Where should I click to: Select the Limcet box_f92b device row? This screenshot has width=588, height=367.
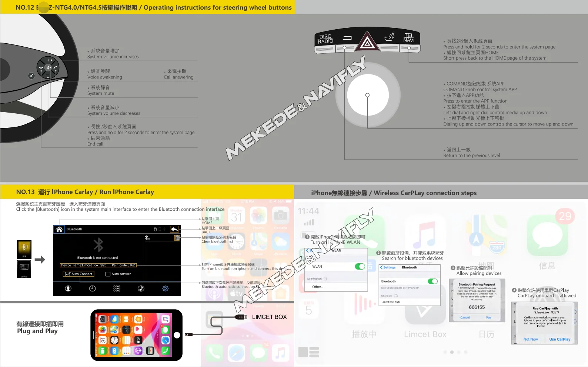tap(410, 302)
